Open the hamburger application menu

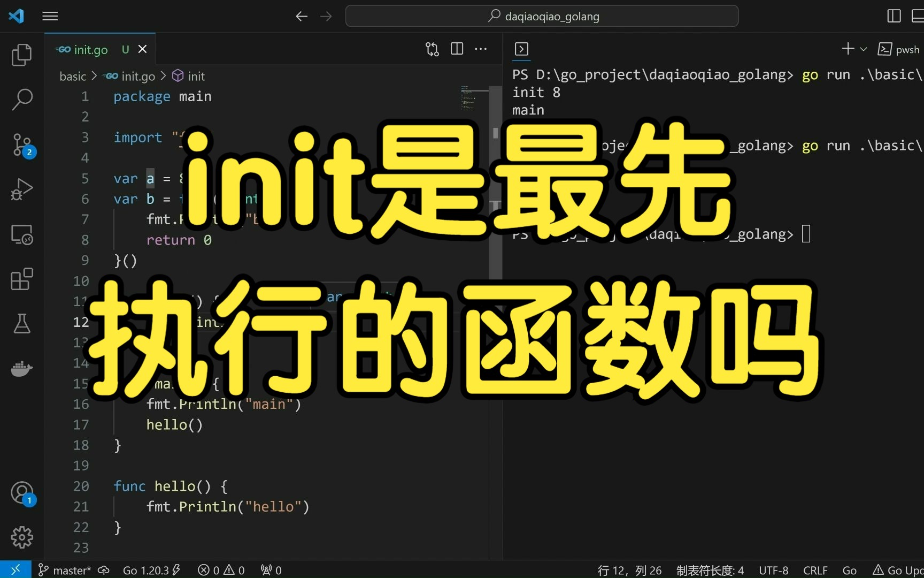coord(50,16)
